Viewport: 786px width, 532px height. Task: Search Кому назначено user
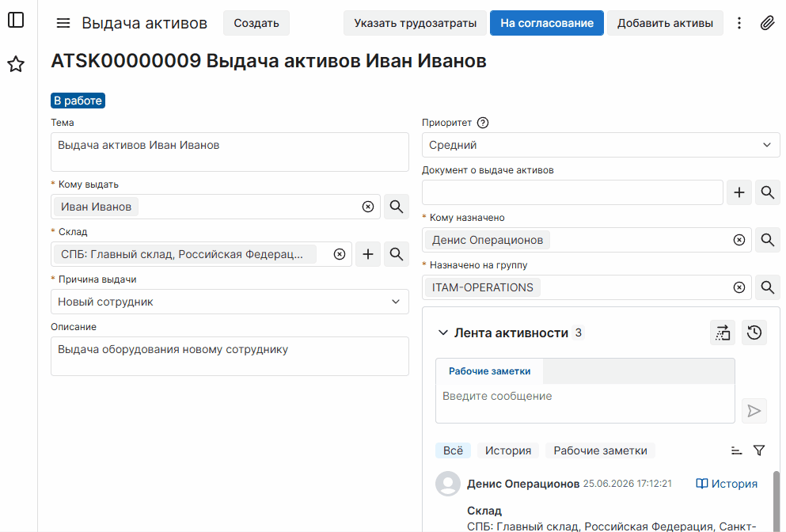point(768,240)
